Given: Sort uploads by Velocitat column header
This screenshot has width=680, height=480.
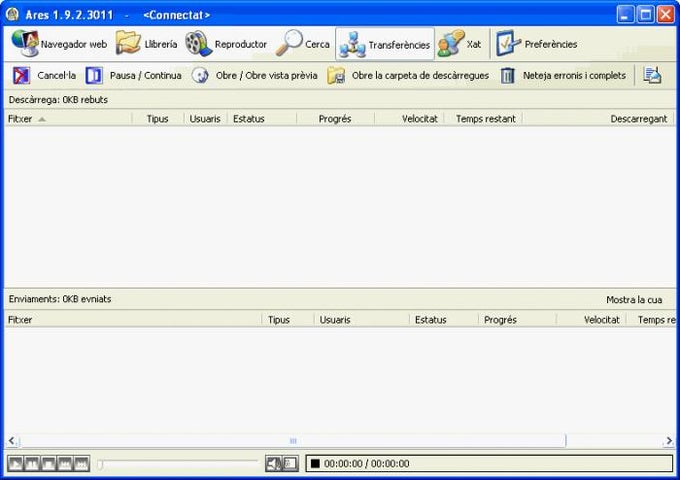Looking at the screenshot, I should click(x=591, y=320).
